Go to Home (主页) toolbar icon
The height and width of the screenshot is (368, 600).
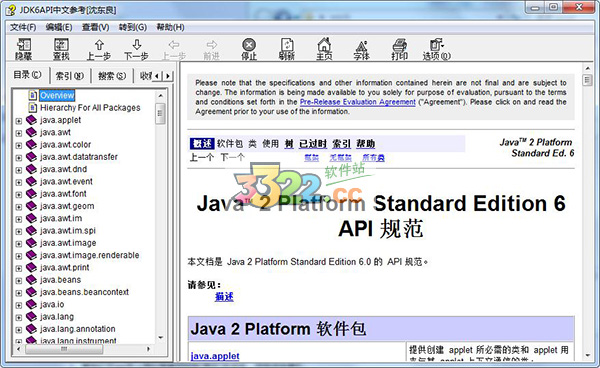click(324, 46)
